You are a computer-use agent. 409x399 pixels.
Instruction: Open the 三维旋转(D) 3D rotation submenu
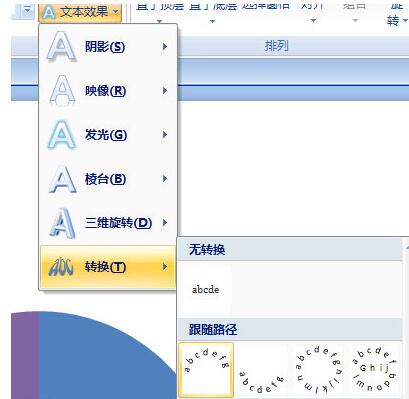pyautogui.click(x=108, y=223)
